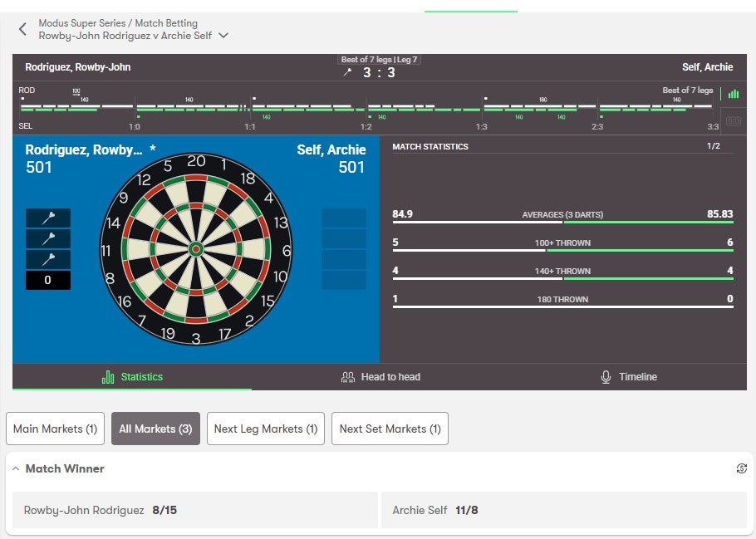Switch to the scoreboard view icon
Screen dimensions: 756x539
pos(733,120)
